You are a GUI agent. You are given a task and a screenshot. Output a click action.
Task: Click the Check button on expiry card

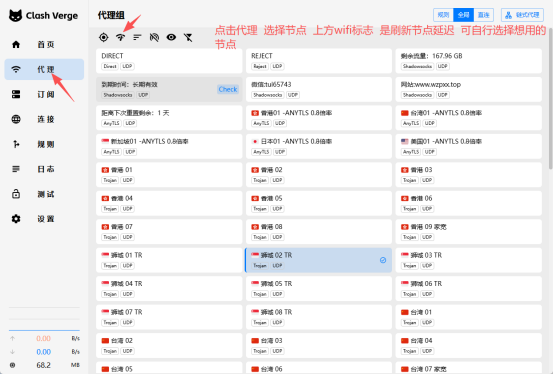click(228, 89)
